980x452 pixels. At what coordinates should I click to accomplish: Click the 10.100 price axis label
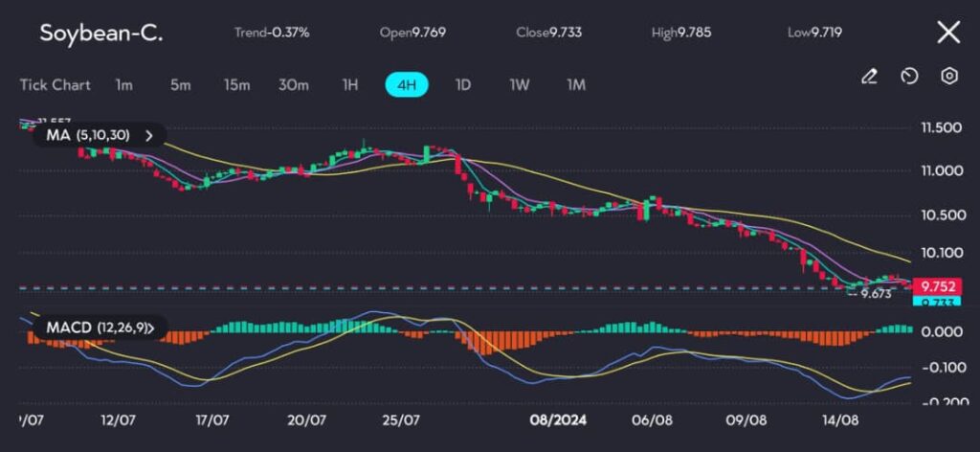click(942, 253)
